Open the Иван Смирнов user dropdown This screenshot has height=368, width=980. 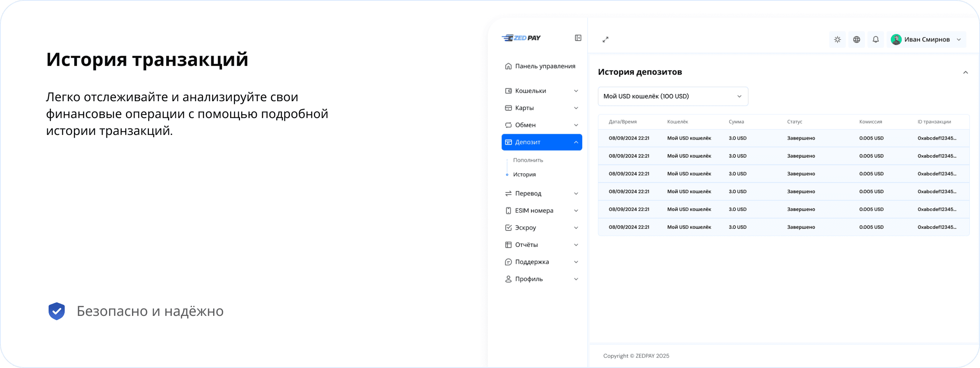pos(959,39)
